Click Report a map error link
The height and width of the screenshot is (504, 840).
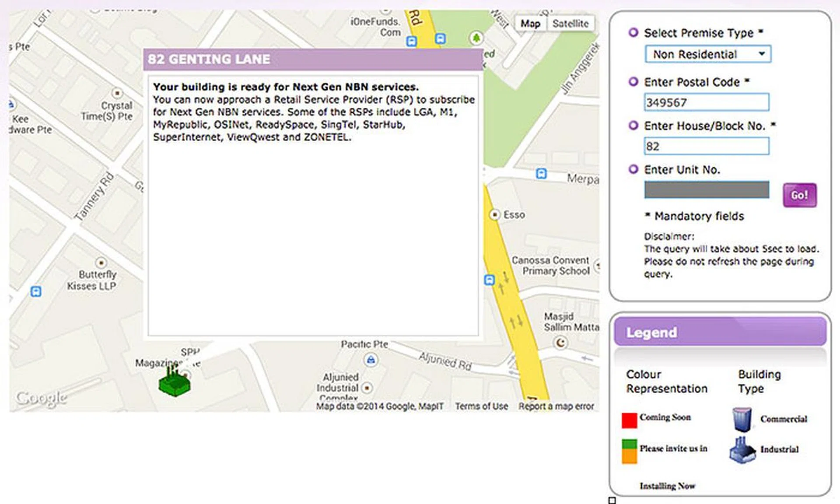click(556, 406)
